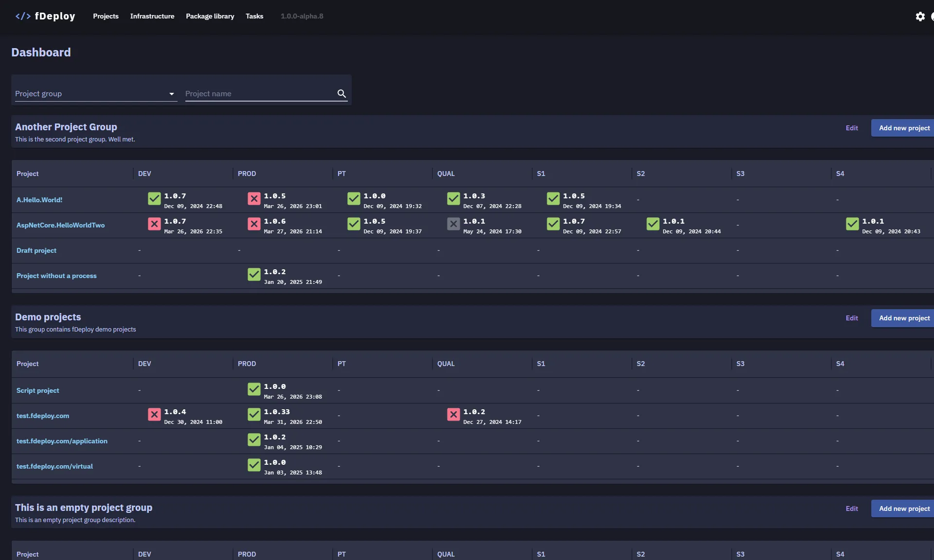934x560 pixels.
Task: Open the Tasks page
Action: pos(254,16)
